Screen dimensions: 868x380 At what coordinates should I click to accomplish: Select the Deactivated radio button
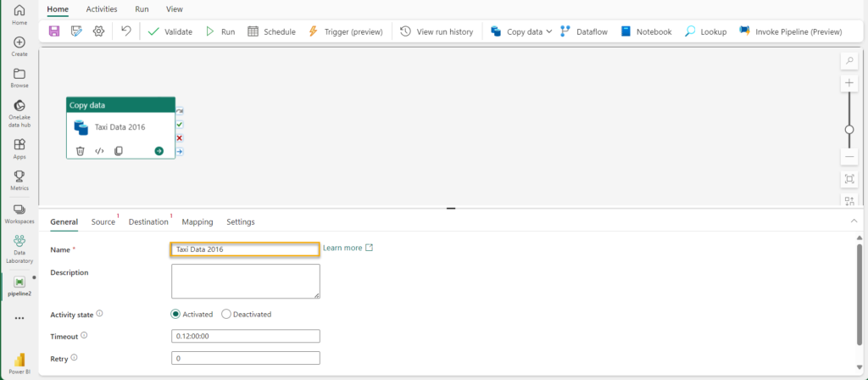tap(226, 314)
